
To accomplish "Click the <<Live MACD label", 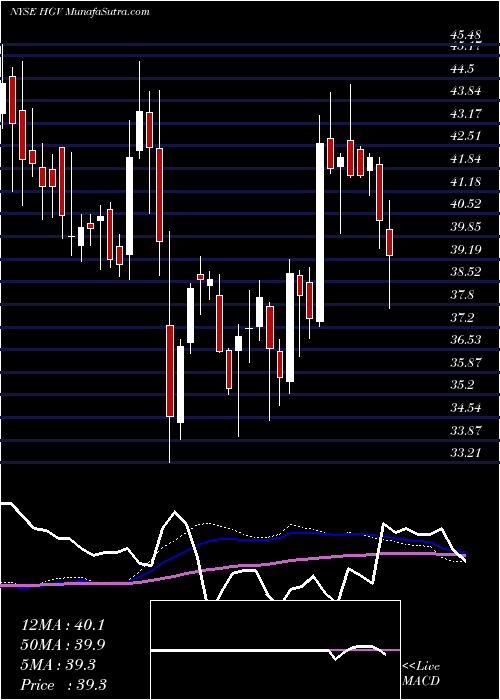I will pyautogui.click(x=421, y=674).
